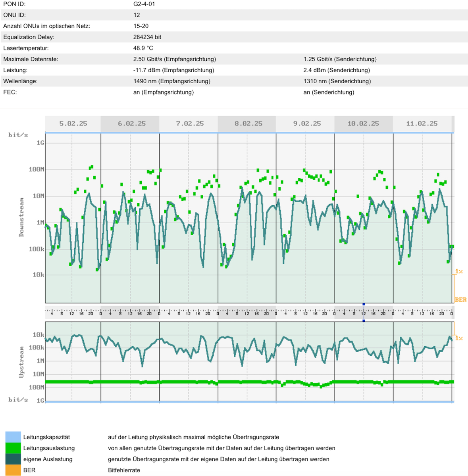Click the FEC label
The height and width of the screenshot is (476, 468).
click(x=10, y=92)
